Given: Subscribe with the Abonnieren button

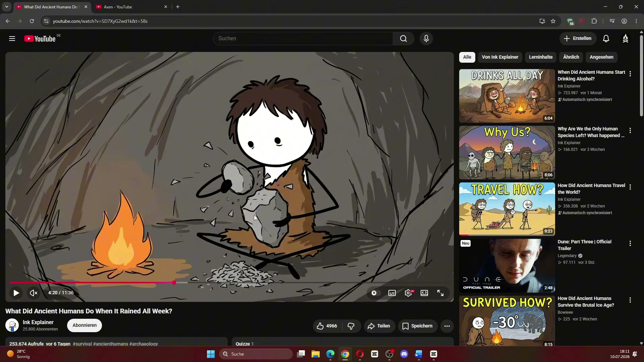Looking at the screenshot, I should (x=85, y=325).
